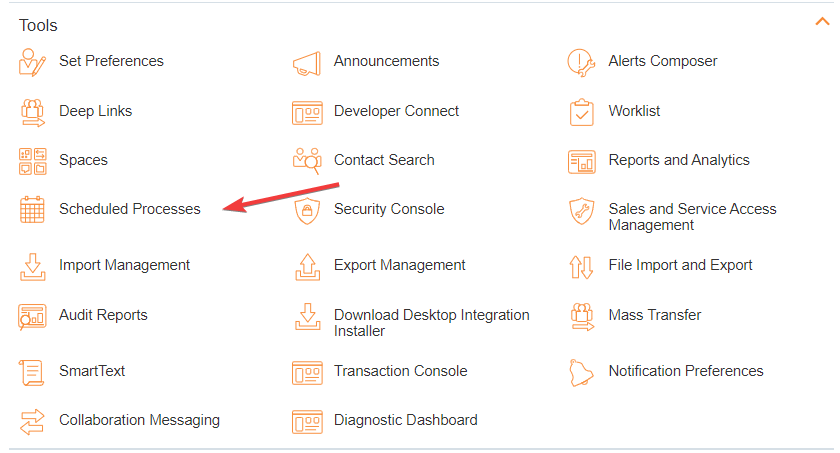This screenshot has height=453, width=840.
Task: Select the Audit Reports link
Action: pyautogui.click(x=103, y=315)
